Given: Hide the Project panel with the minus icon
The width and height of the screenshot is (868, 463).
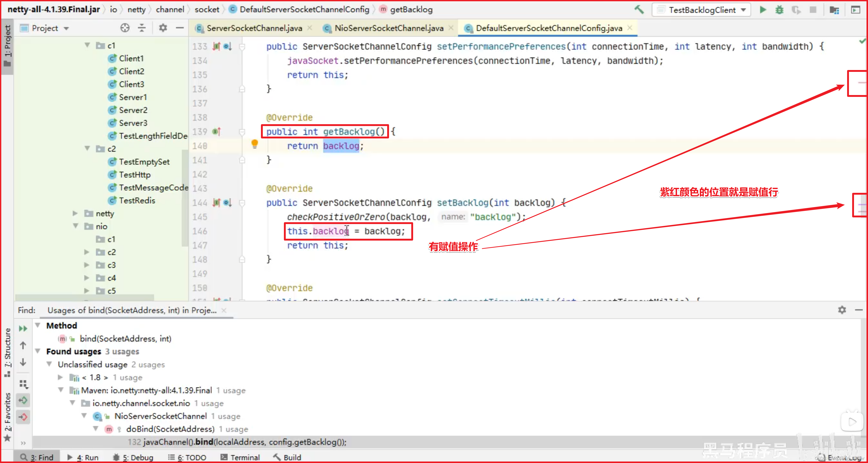Looking at the screenshot, I should [180, 28].
